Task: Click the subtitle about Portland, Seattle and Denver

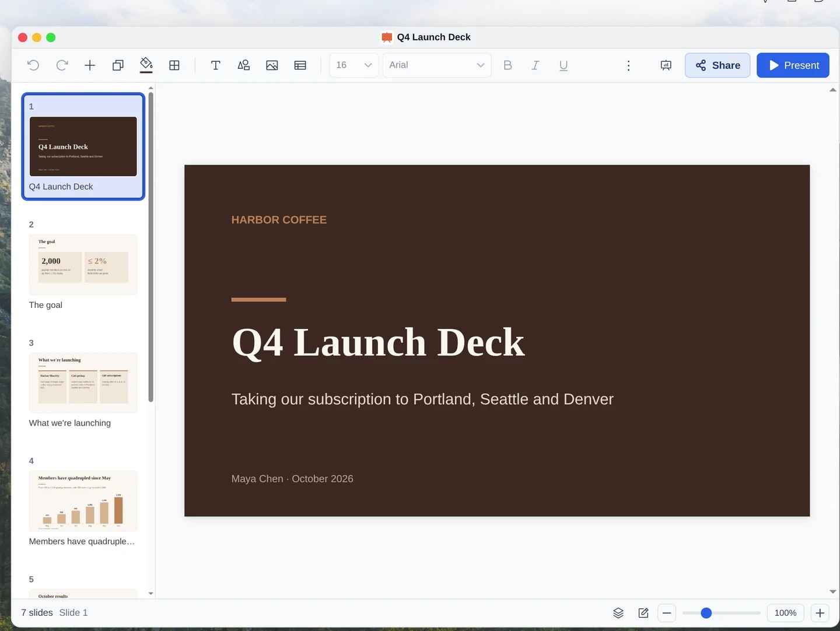Action: [422, 399]
